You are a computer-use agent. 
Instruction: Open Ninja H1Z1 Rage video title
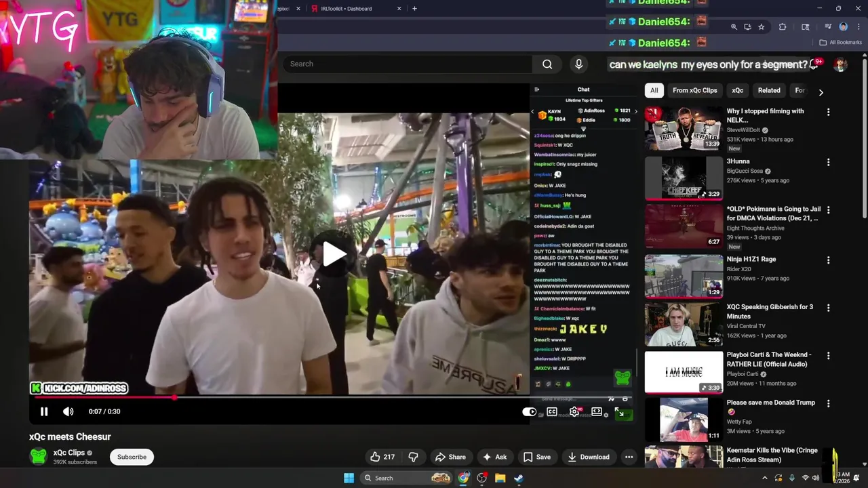click(x=751, y=259)
